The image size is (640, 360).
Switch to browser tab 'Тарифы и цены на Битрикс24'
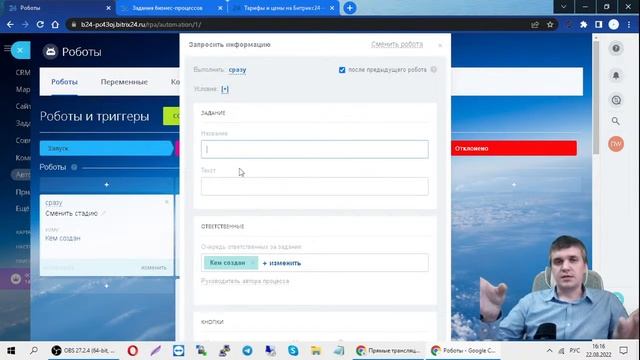coord(284,8)
